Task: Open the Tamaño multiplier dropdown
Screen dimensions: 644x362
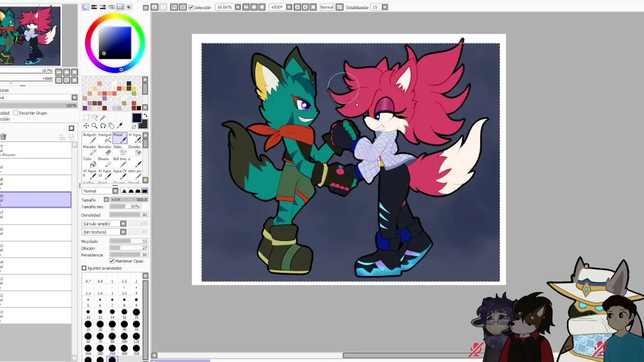Action: click(x=106, y=200)
